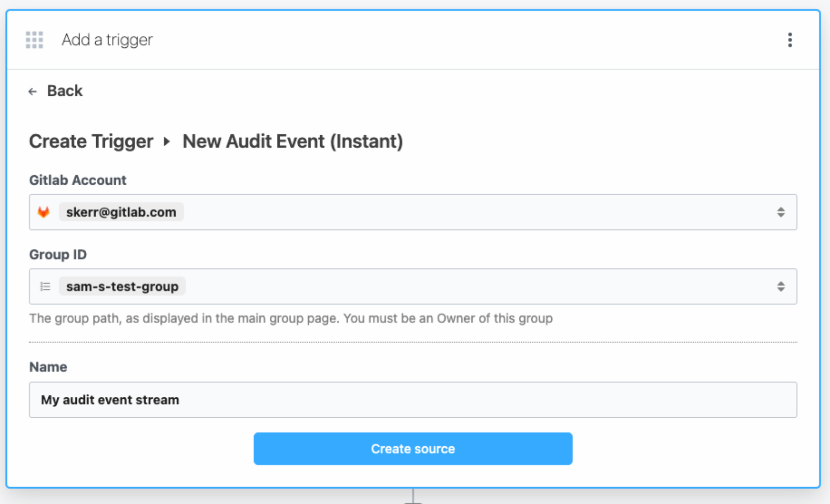This screenshot has width=830, height=504.
Task: Select the New Audit Event (Instant) breadcrumb
Action: pos(293,142)
